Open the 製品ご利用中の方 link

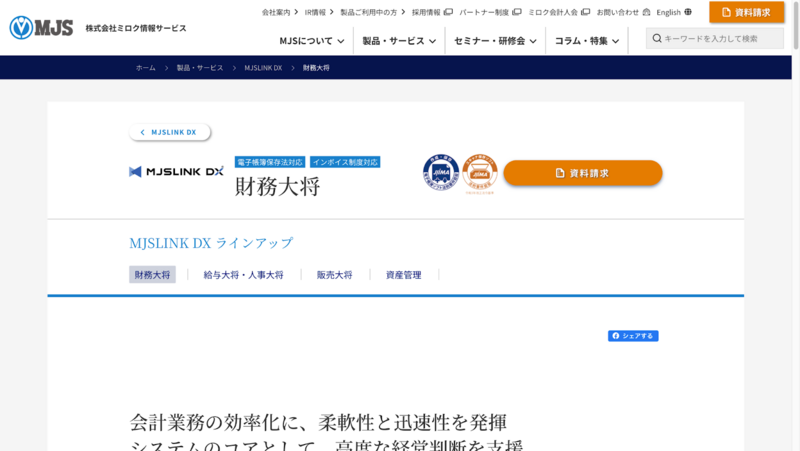(372, 12)
